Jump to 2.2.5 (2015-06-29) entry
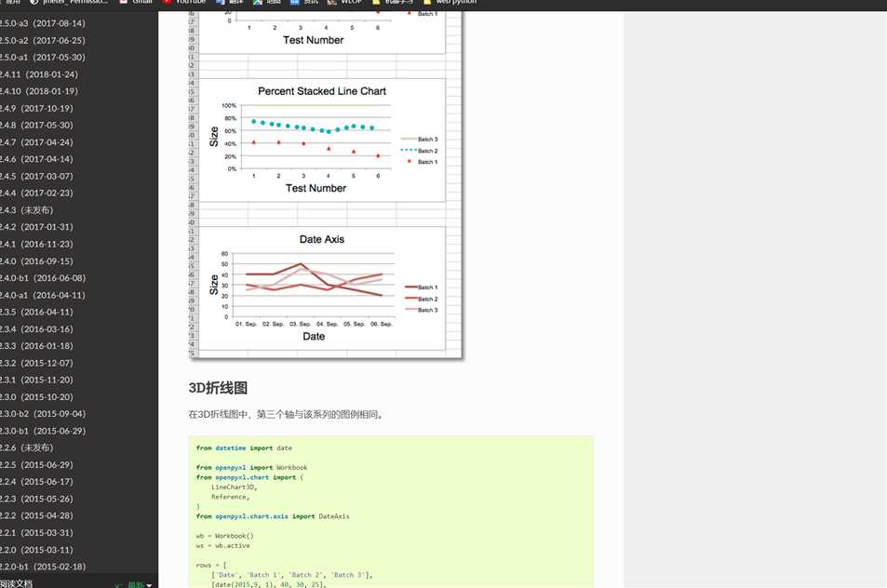 (36, 464)
